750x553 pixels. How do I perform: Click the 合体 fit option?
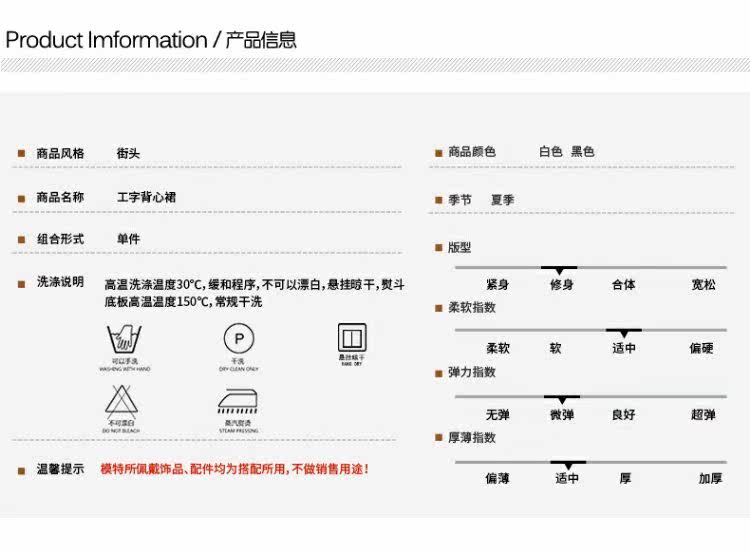[624, 285]
